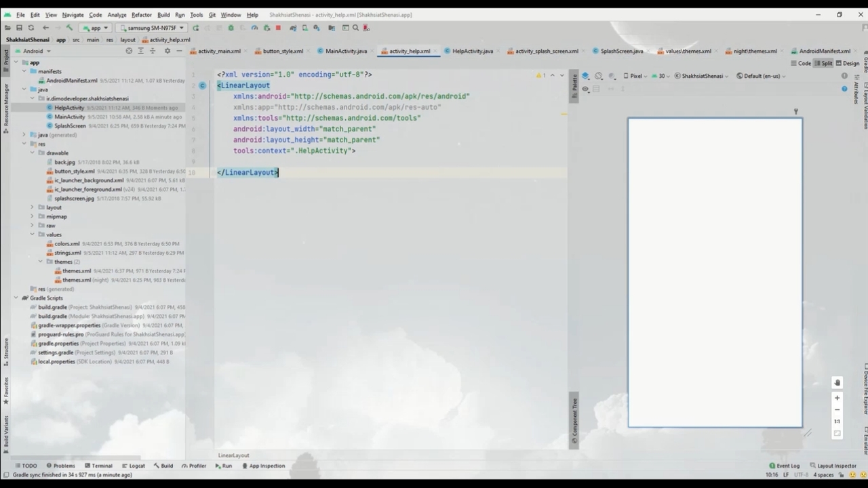Zoom in the layout preview
Viewport: 868px width, 488px height.
(837, 398)
